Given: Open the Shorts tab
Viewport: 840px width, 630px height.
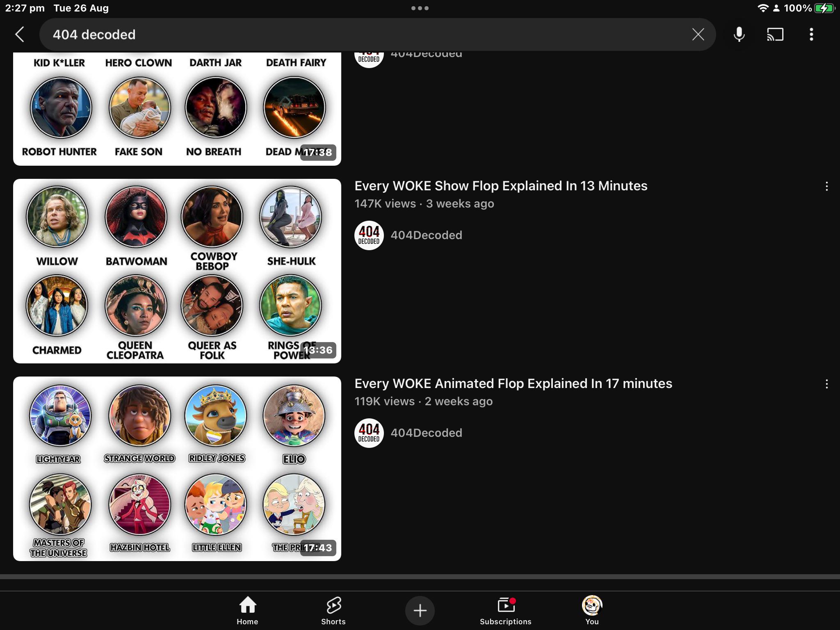Looking at the screenshot, I should [333, 610].
